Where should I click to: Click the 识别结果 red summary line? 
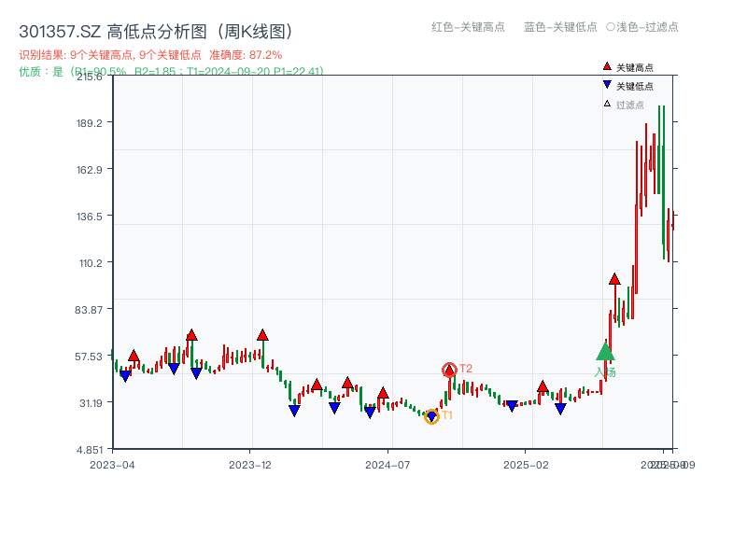click(x=150, y=55)
